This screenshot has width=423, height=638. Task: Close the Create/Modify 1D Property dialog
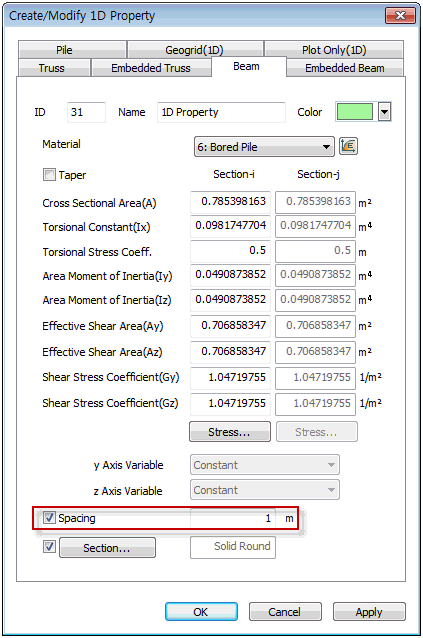coord(400,15)
